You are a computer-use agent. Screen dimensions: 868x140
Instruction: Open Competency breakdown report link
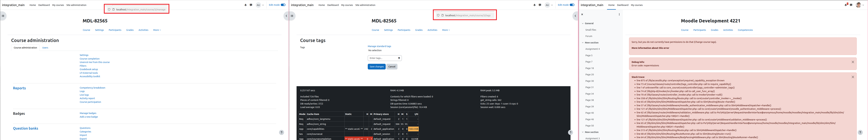point(92,88)
